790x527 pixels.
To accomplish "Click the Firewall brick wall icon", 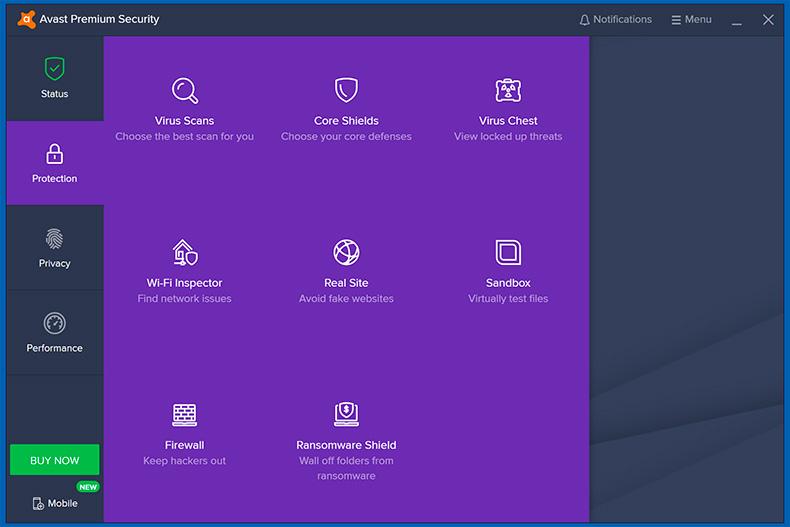I will (x=184, y=414).
